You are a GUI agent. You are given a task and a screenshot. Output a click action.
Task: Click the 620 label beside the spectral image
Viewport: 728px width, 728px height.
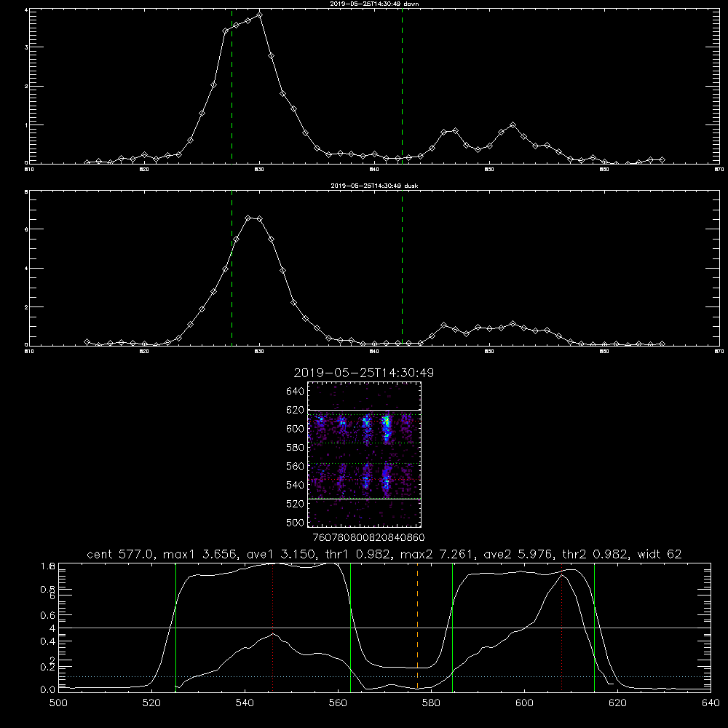[296, 410]
